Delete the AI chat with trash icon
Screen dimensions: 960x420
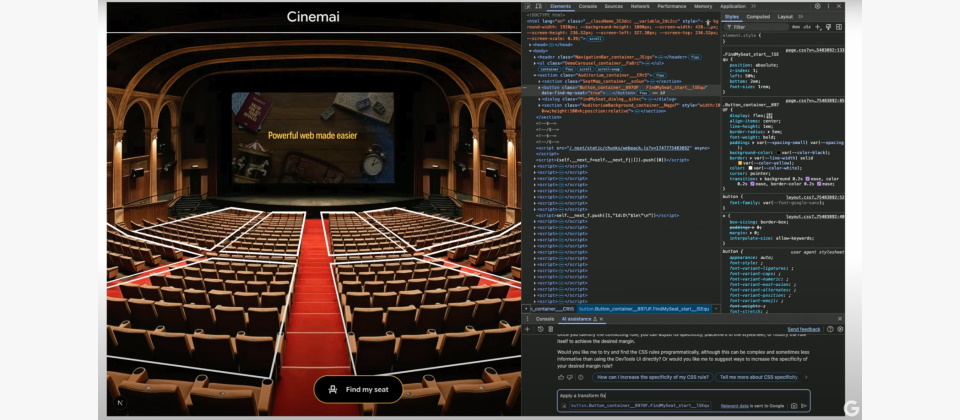[x=550, y=329]
